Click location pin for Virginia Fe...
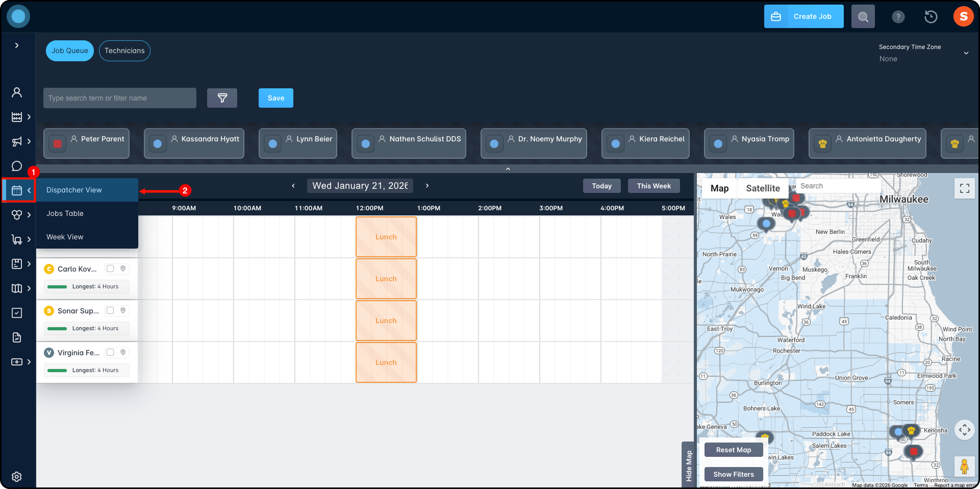 click(x=123, y=352)
